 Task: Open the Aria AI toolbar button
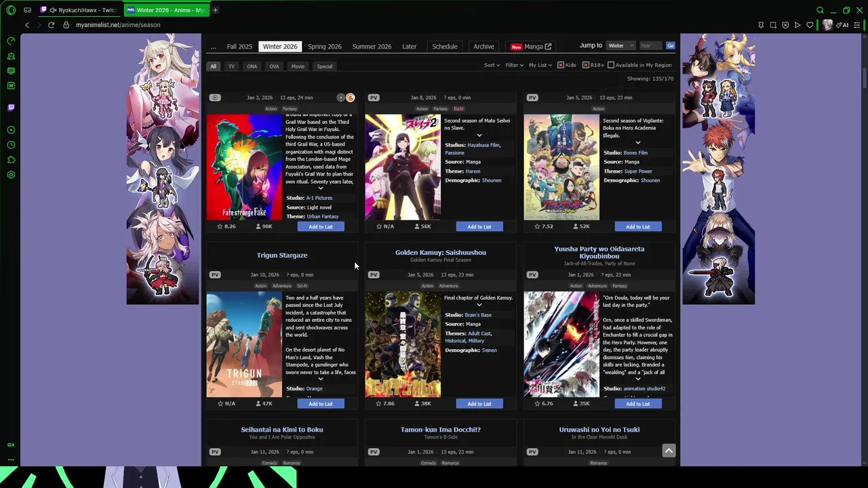(843, 25)
